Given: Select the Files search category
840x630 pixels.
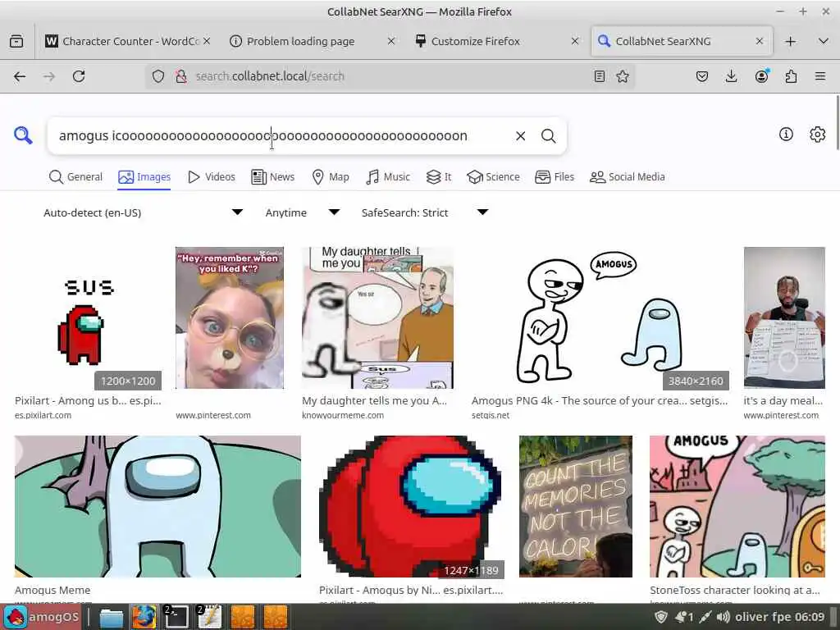Looking at the screenshot, I should [555, 177].
